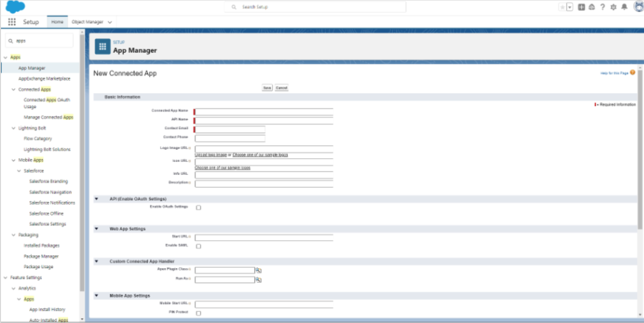Open Flow Category in sidebar

[38, 139]
